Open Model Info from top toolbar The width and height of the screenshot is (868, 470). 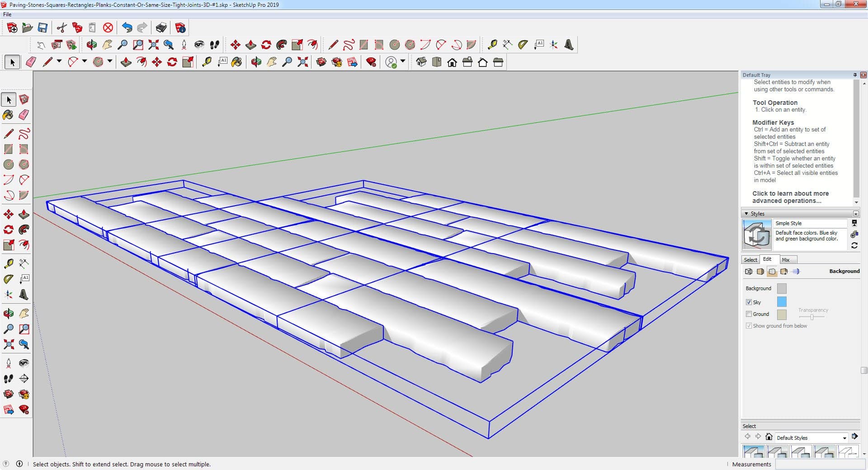[x=180, y=28]
